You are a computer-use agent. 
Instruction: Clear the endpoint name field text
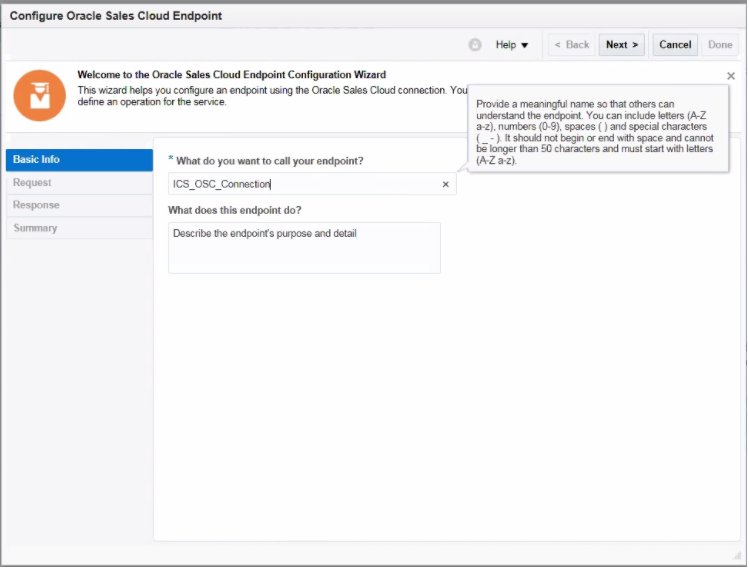coord(446,184)
